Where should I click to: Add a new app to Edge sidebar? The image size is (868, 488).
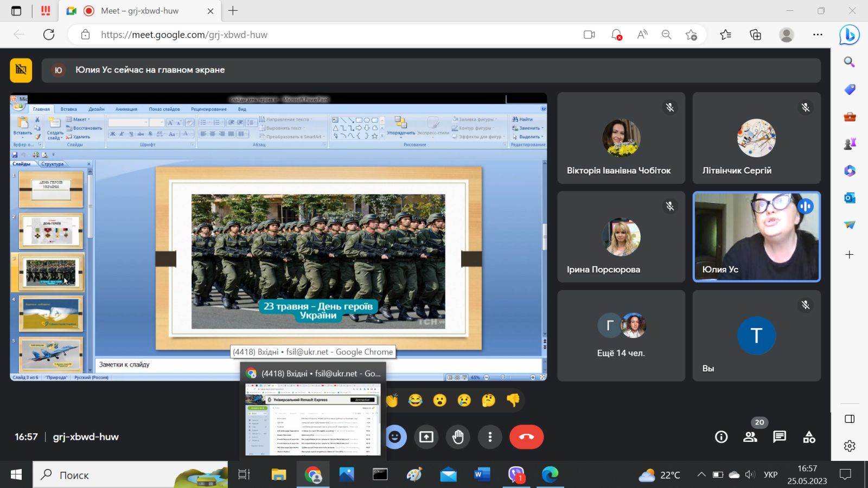[x=850, y=254]
